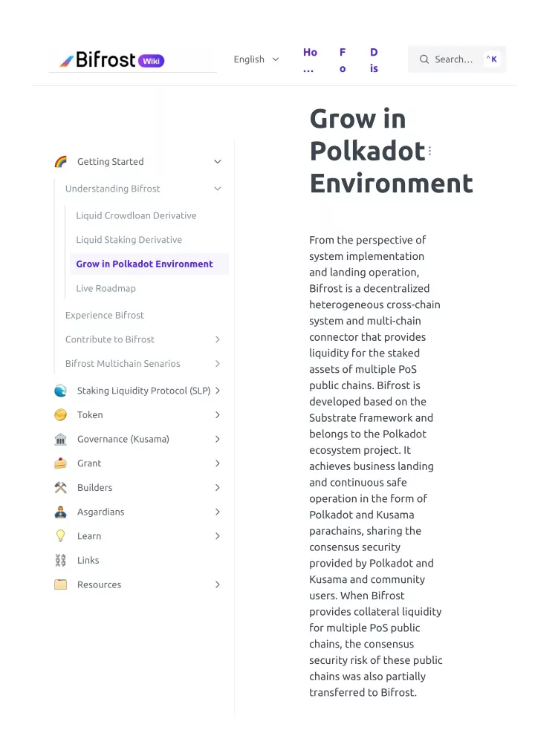Click the chain Links icon

(x=61, y=560)
